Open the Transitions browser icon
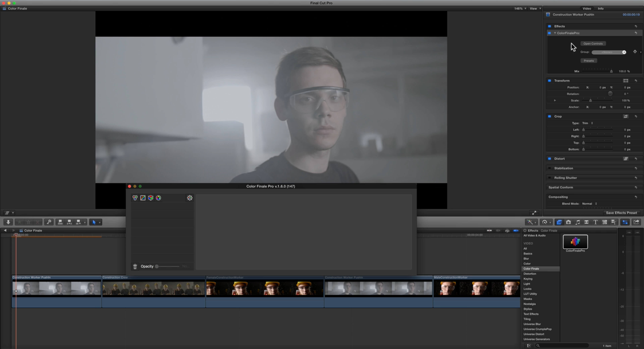The image size is (644, 349). tap(586, 222)
